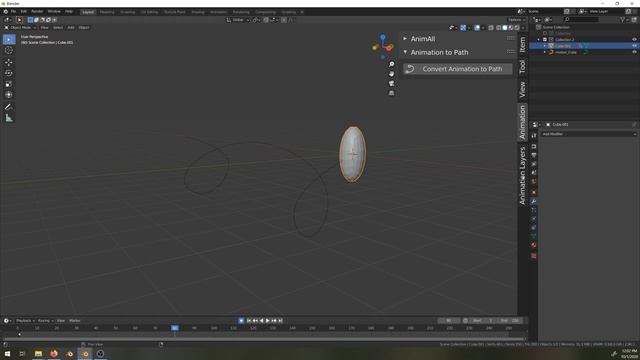Toggle solid viewport shading mode
640x360 pixels.
[504, 28]
